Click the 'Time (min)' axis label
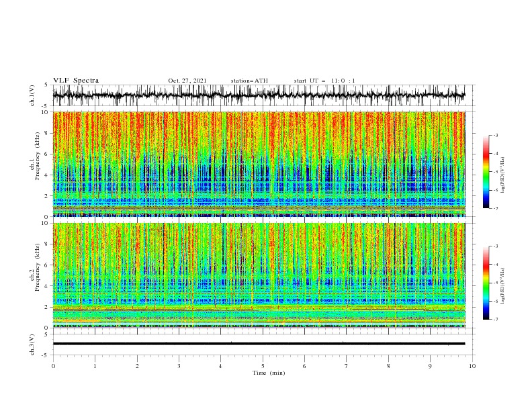This screenshot has width=532, height=411. click(269, 373)
